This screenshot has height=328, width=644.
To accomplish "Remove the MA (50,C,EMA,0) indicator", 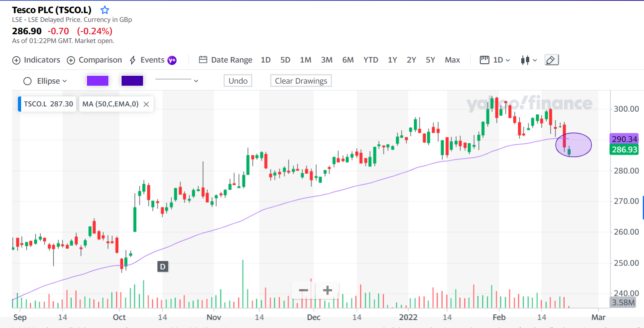I will (146, 104).
